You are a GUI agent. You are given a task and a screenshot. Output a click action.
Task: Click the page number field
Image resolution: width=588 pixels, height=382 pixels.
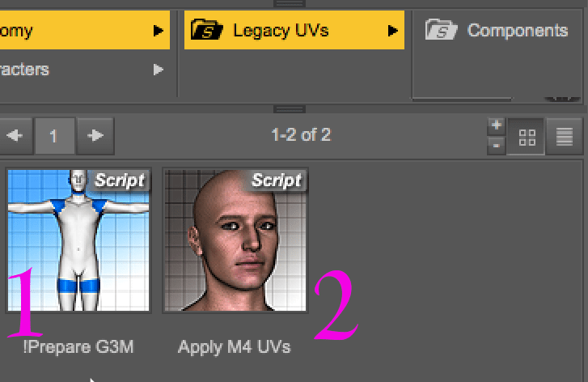click(53, 135)
